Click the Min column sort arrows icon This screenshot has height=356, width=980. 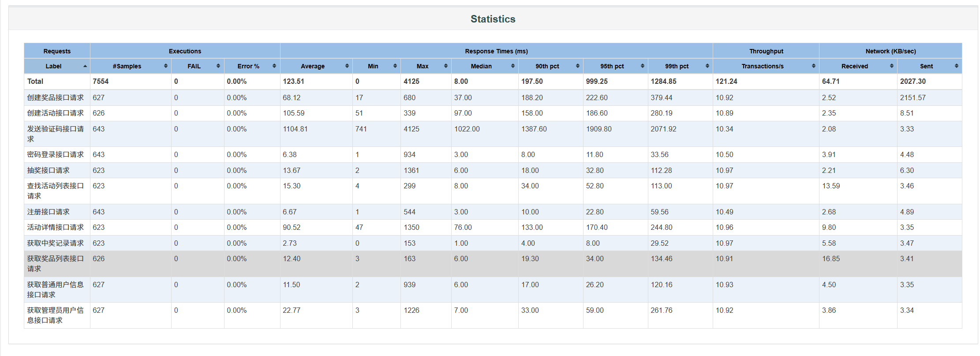[395, 66]
